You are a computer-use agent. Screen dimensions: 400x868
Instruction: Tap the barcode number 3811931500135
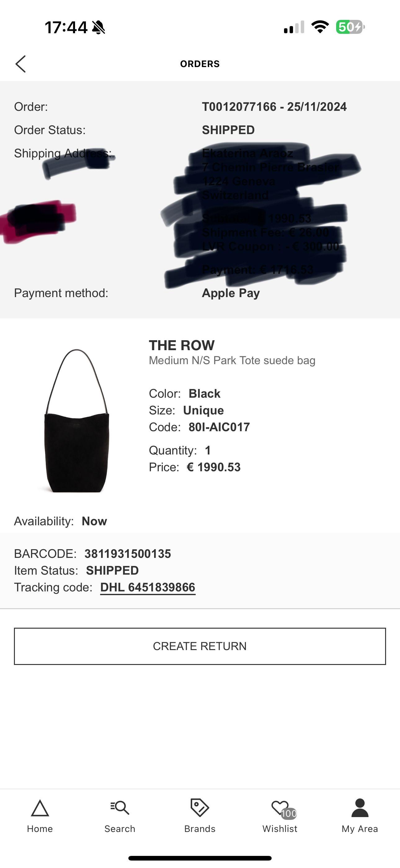[128, 554]
